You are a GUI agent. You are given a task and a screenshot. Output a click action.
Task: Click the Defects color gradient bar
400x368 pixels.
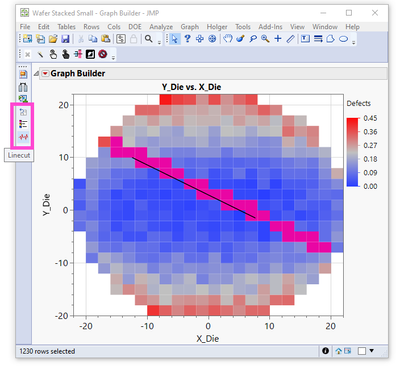pos(352,152)
